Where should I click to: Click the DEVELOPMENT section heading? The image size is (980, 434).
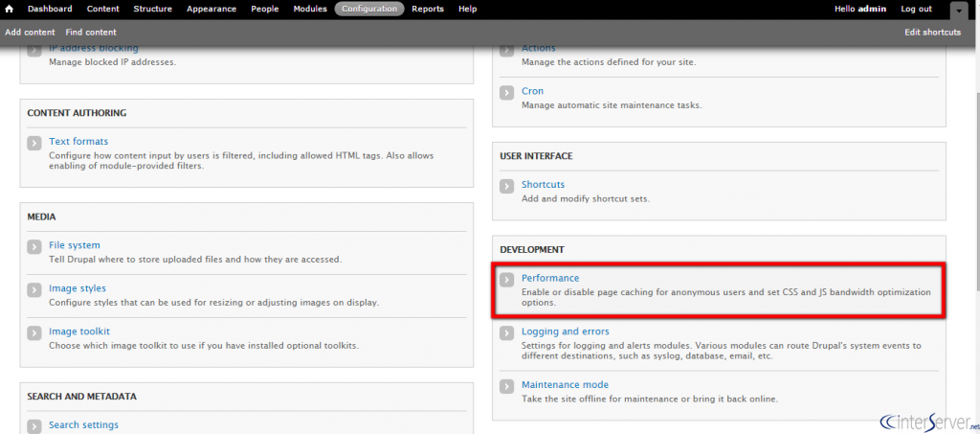click(532, 249)
